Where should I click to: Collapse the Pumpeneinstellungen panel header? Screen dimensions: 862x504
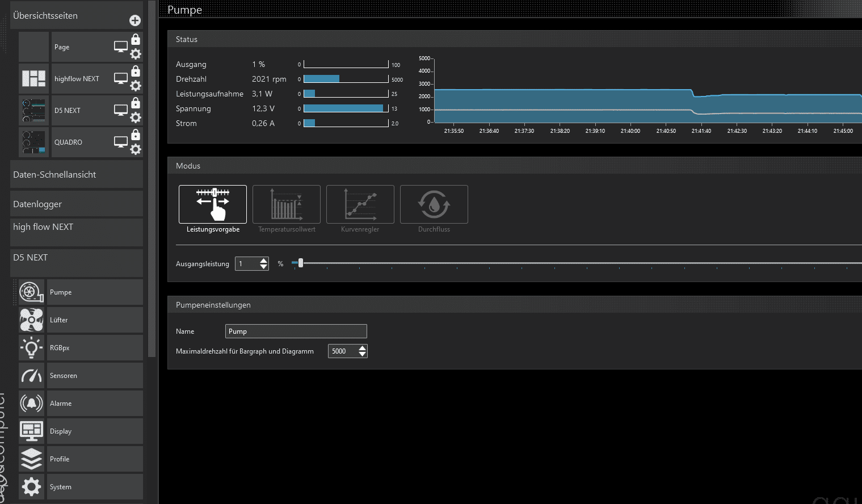(x=515, y=305)
